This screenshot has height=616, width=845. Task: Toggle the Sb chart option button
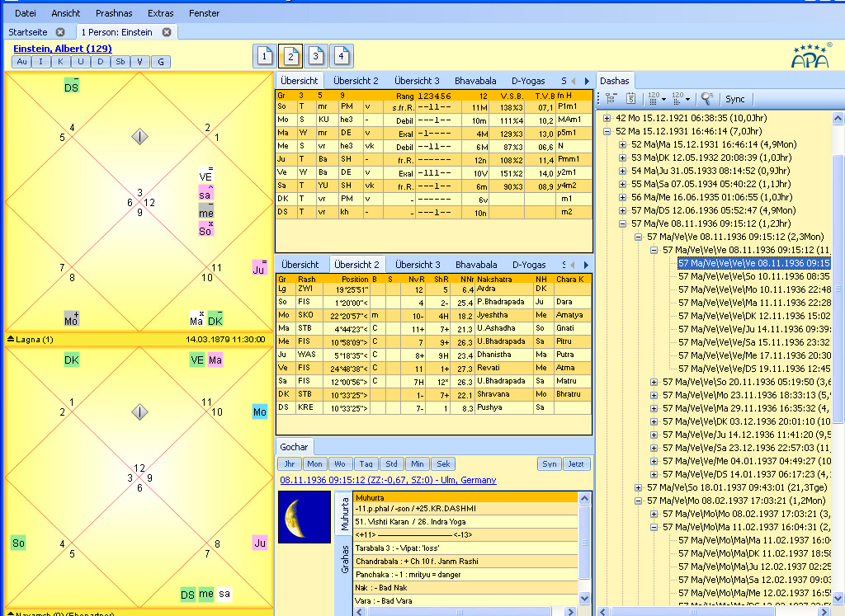click(120, 62)
